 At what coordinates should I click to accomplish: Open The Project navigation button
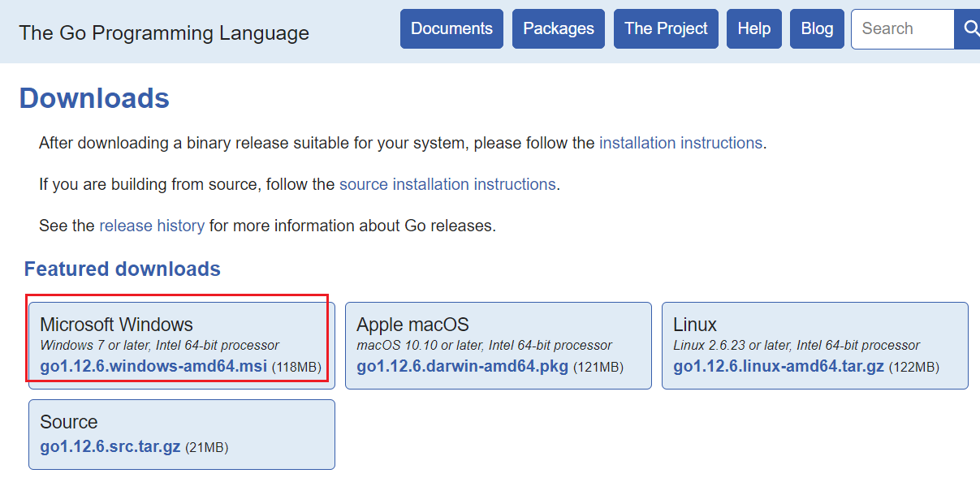click(x=666, y=29)
